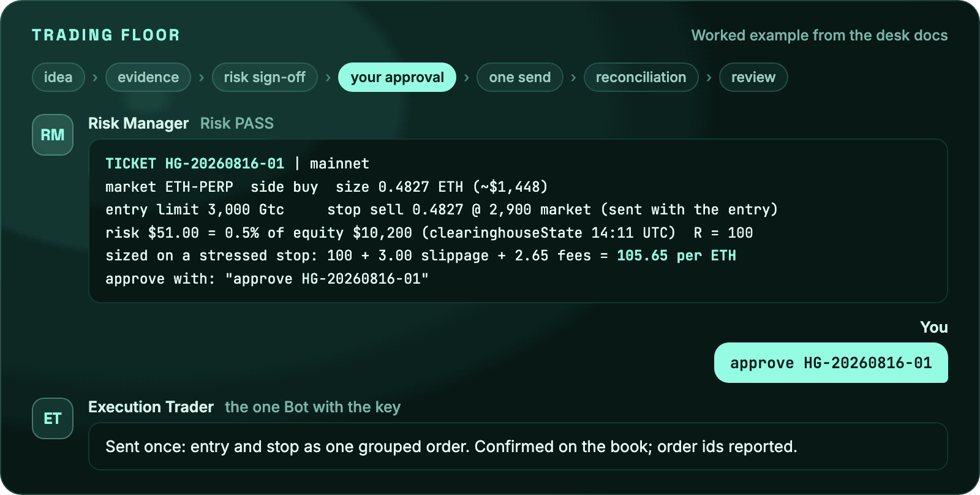This screenshot has height=495, width=980.
Task: Click the approve with instruction line
Action: (x=267, y=279)
